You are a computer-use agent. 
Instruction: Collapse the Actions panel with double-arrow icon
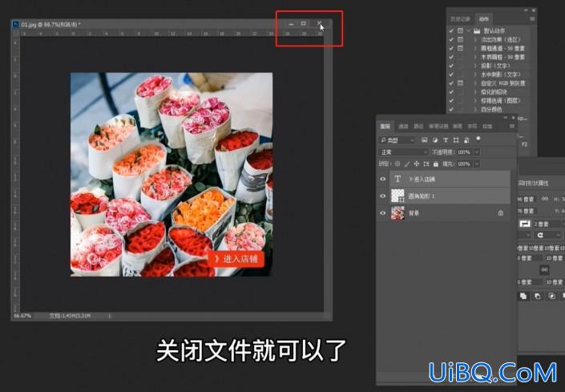[527, 10]
